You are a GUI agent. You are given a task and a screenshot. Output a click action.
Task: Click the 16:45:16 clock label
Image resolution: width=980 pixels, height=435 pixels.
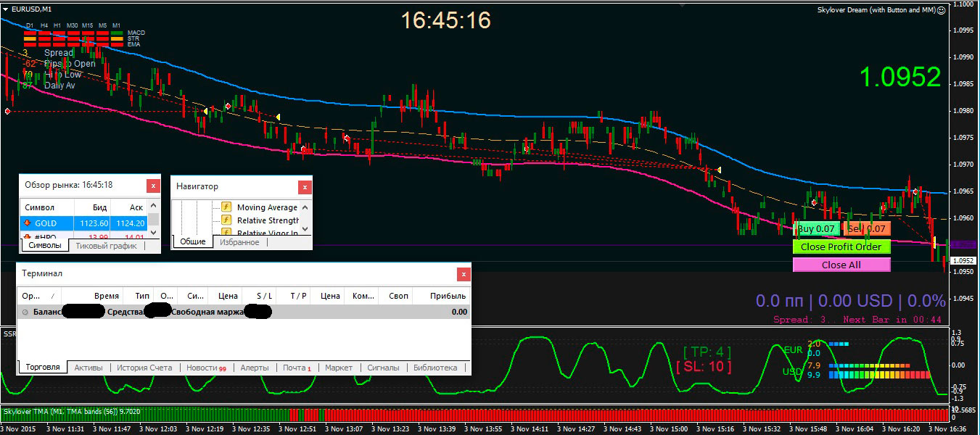446,20
